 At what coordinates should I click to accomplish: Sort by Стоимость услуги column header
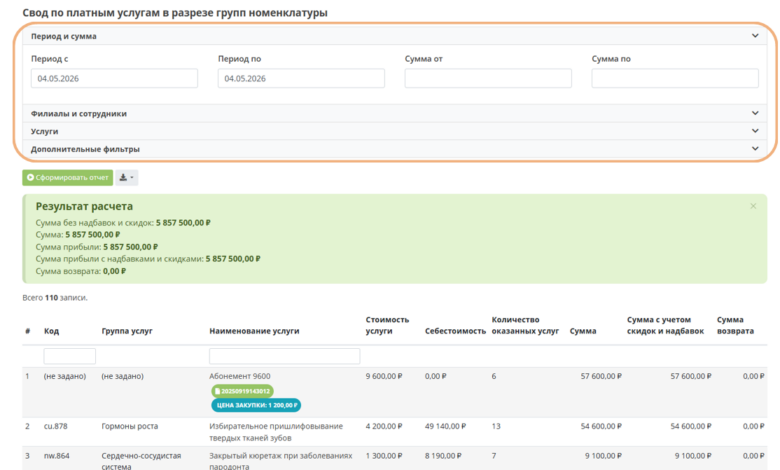tap(387, 325)
